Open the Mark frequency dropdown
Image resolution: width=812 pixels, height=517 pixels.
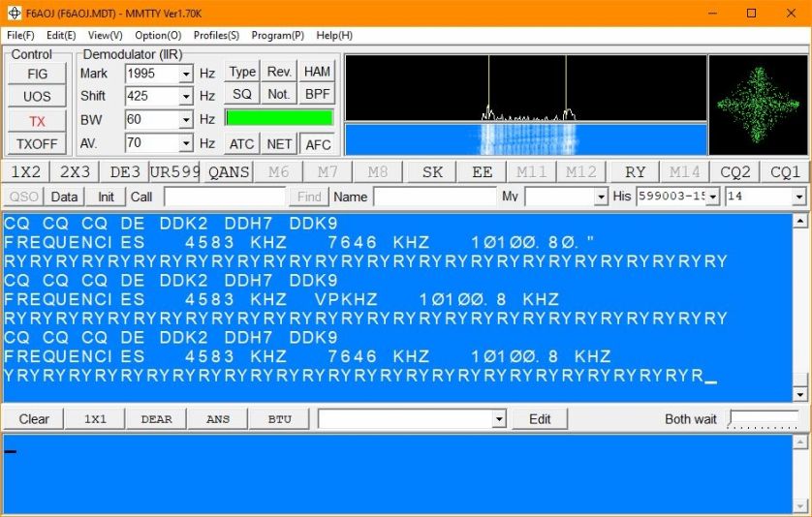(x=186, y=74)
